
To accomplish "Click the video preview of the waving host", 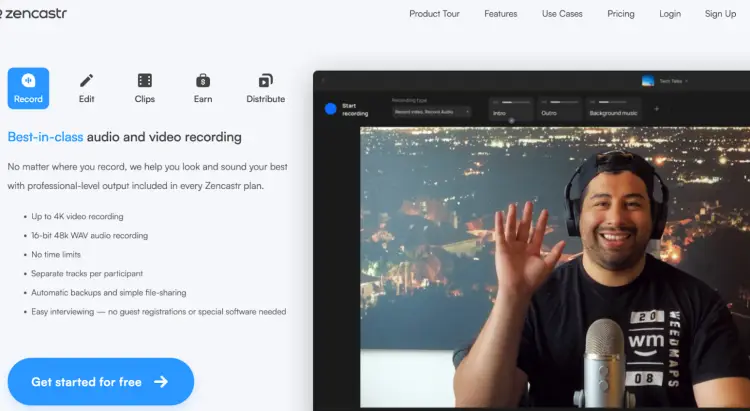I will click(x=555, y=267).
